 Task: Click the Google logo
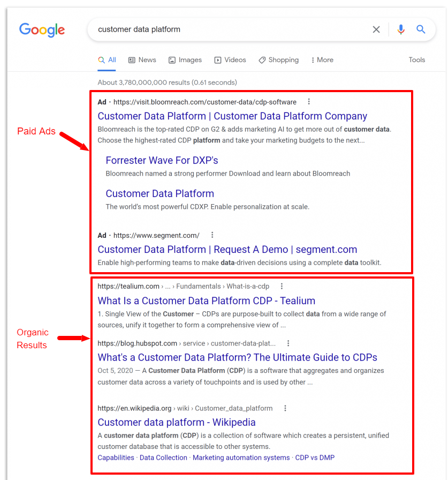42,29
